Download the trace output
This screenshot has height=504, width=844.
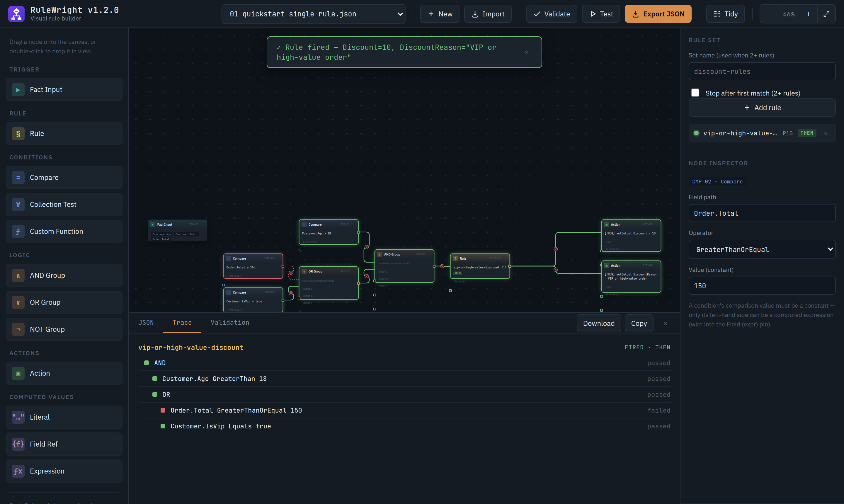pyautogui.click(x=599, y=324)
